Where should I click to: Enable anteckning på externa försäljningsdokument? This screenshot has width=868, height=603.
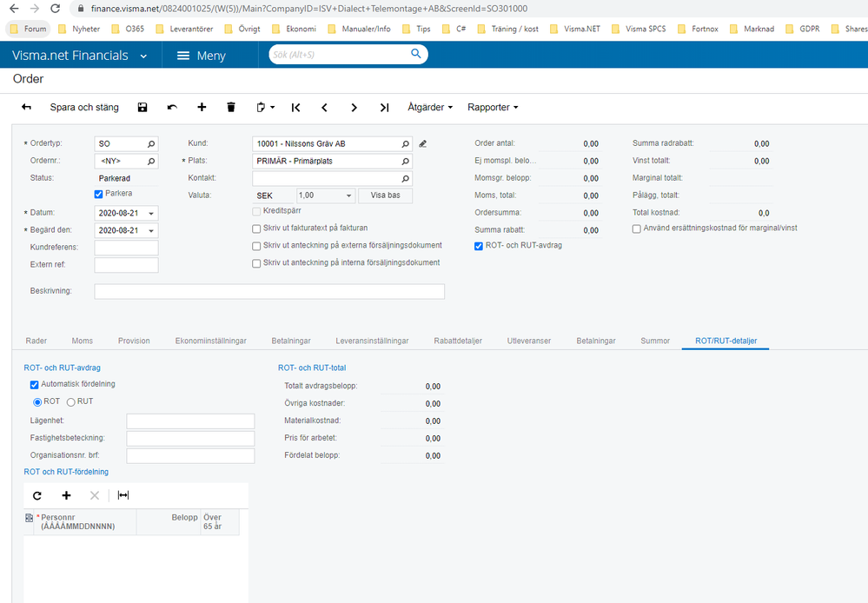tap(256, 246)
